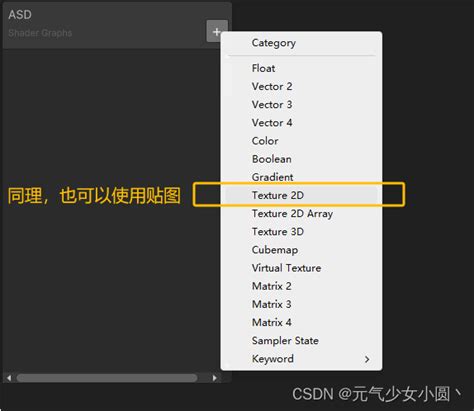Choose Vector 3 property type

pyautogui.click(x=301, y=105)
